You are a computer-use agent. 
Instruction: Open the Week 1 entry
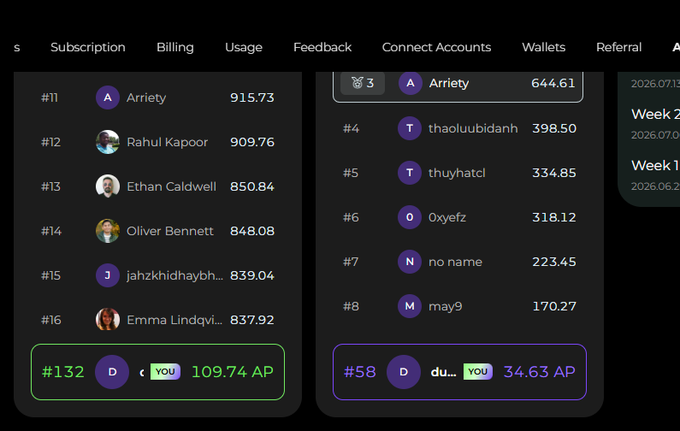coord(655,165)
